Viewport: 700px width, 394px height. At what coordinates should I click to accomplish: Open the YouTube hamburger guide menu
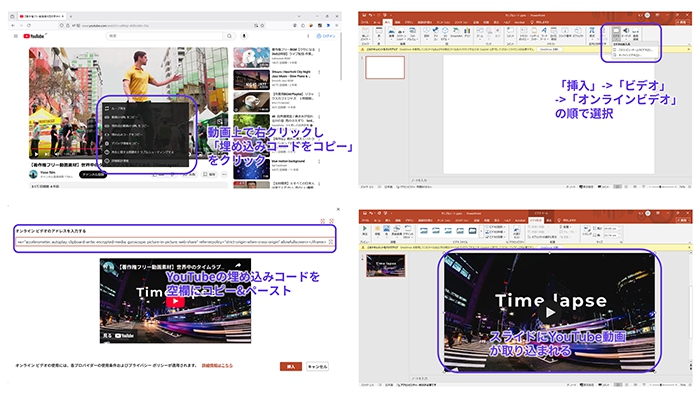coord(16,36)
